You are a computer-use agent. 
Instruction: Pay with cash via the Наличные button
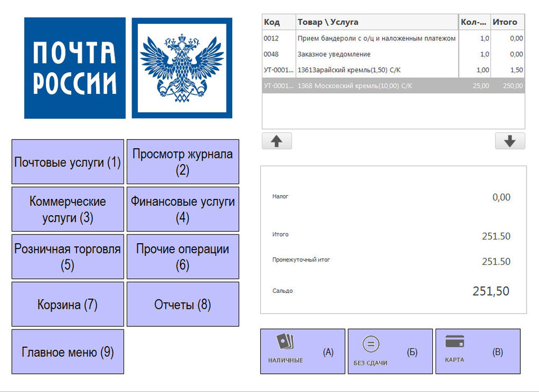302,352
